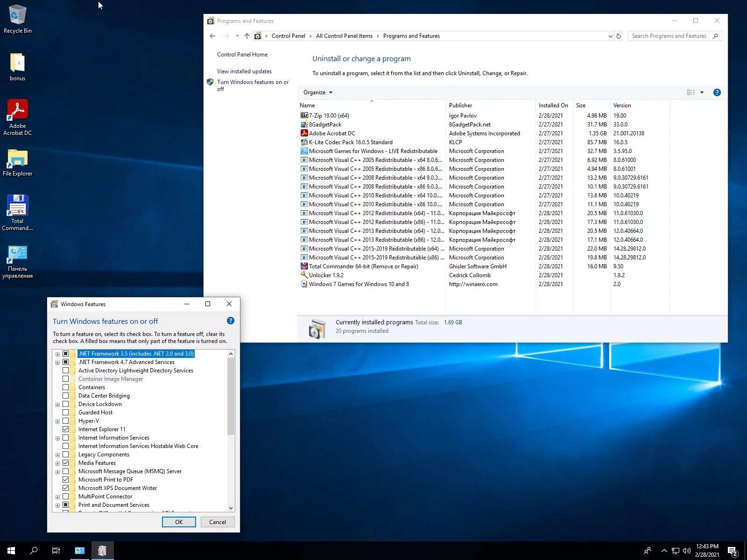This screenshot has height=560, width=747.
Task: Click Turn Windows features on or off link
Action: coord(253,85)
